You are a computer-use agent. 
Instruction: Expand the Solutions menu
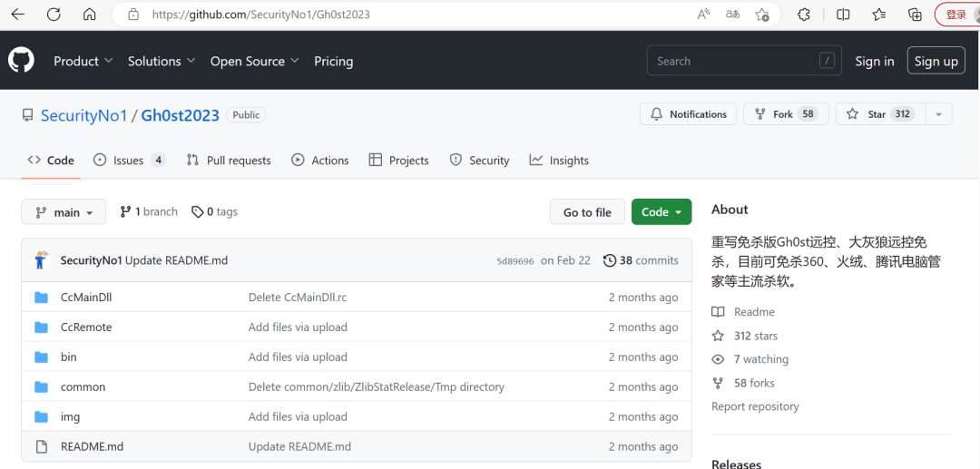(x=162, y=61)
